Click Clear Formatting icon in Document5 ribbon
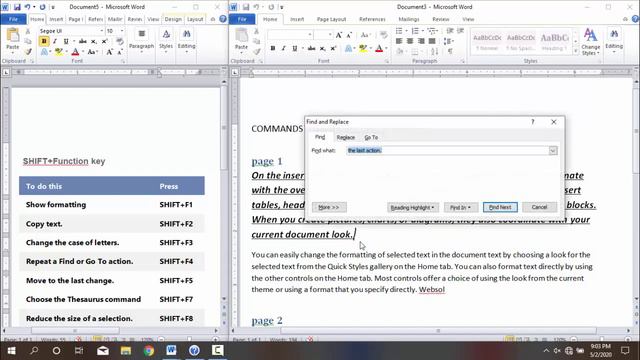This screenshot has height=360, width=640. point(120,41)
